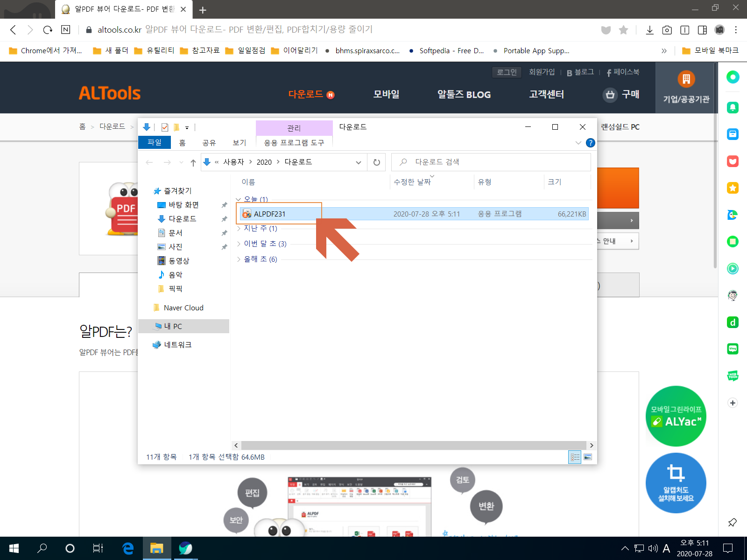
Task: Open the 보기 ribbon tab
Action: pyautogui.click(x=240, y=143)
